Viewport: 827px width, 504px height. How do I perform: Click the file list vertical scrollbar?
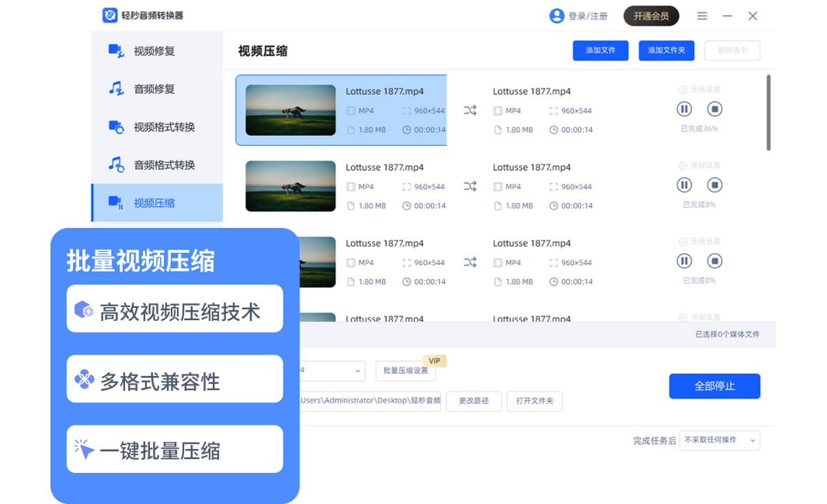(768, 114)
